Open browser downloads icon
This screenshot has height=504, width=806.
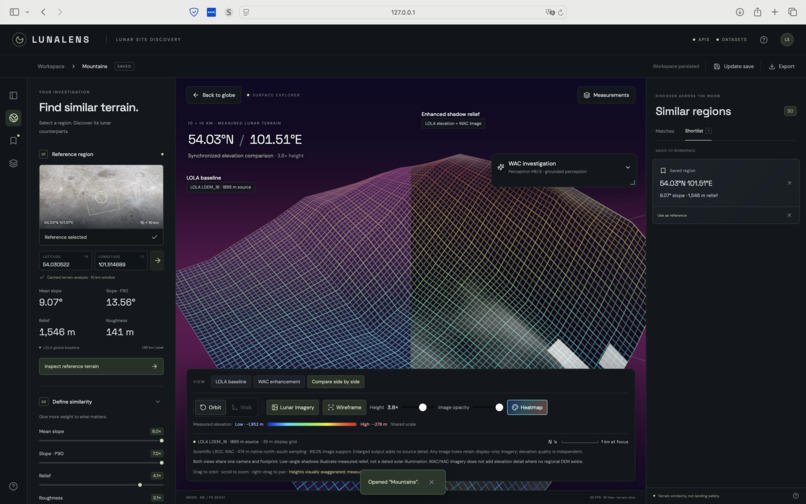740,12
